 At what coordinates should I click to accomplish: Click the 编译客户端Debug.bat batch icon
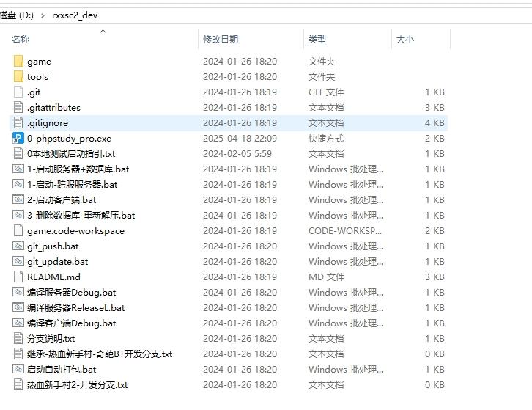[18, 323]
